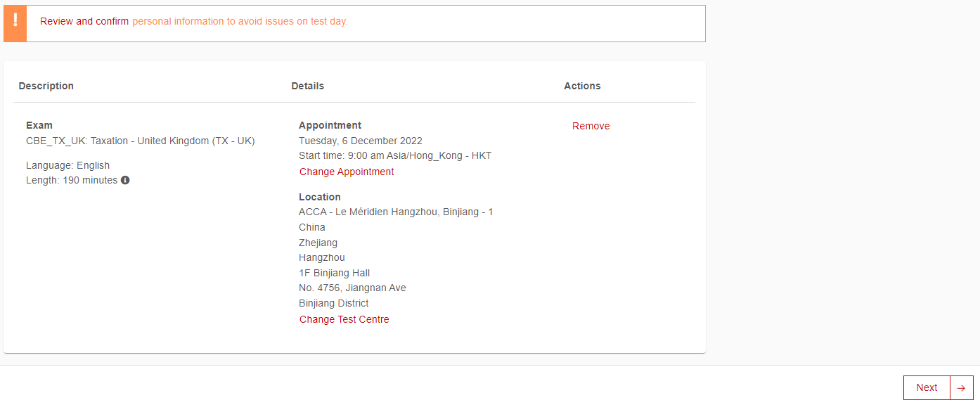Image resolution: width=980 pixels, height=405 pixels.
Task: Click the Appointment heading in Details
Action: click(x=330, y=125)
